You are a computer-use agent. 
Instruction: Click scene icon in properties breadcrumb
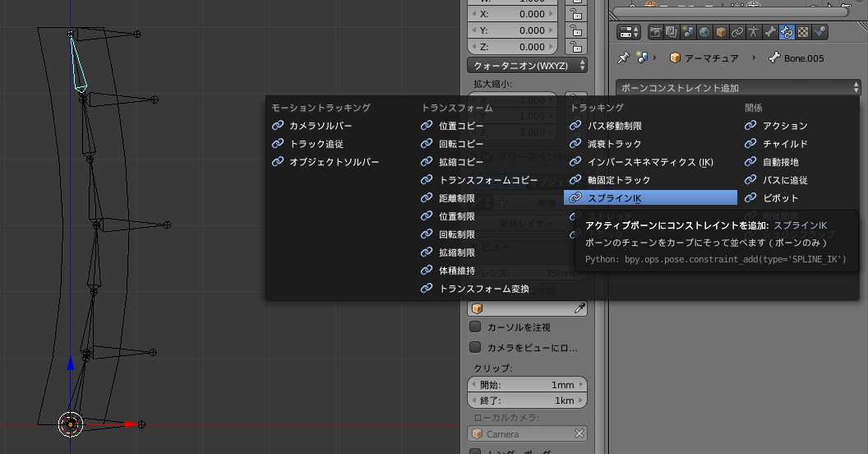[642, 58]
